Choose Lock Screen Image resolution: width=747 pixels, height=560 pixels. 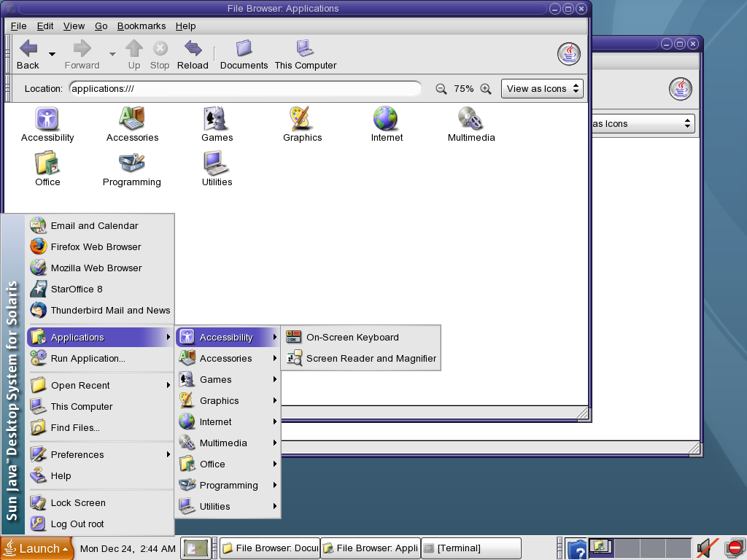tap(100, 502)
